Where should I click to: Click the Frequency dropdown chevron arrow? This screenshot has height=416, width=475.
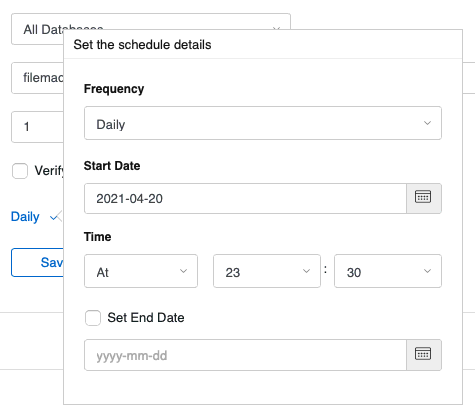(x=427, y=123)
